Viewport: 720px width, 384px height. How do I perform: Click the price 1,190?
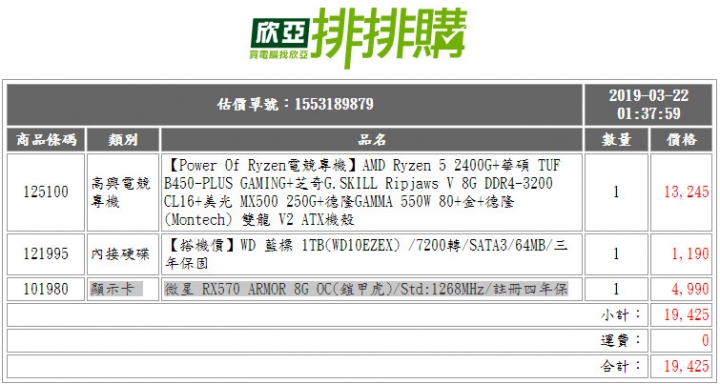[x=690, y=254]
